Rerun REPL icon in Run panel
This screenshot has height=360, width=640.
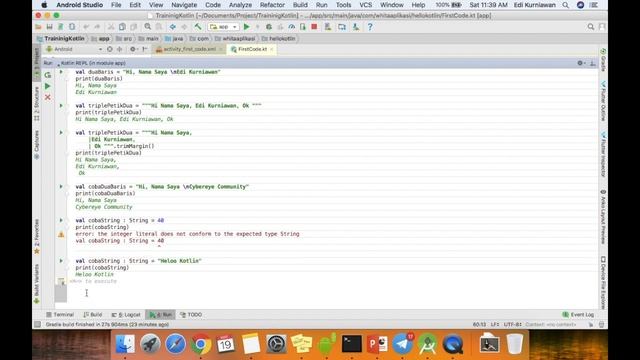pyautogui.click(x=48, y=75)
